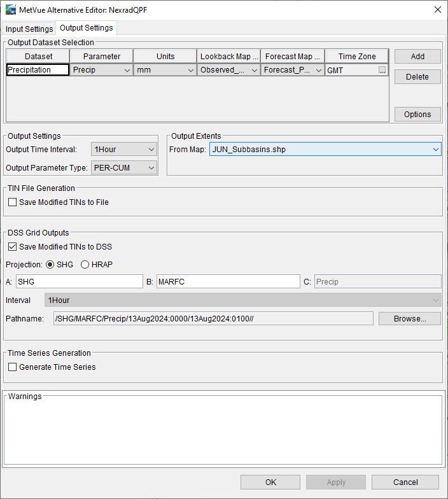Click the MetVue app icon in title bar
Viewport: 448px width, 499px height.
tap(10, 10)
